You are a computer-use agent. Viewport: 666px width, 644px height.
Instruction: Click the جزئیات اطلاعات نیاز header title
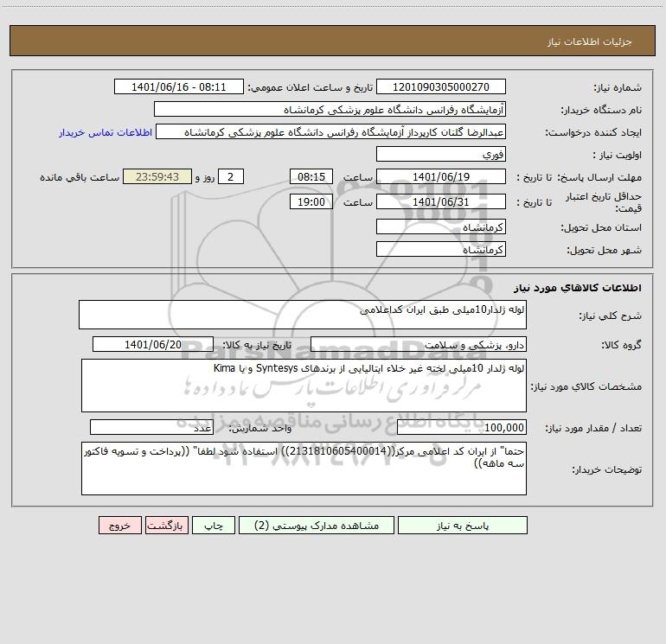[589, 41]
